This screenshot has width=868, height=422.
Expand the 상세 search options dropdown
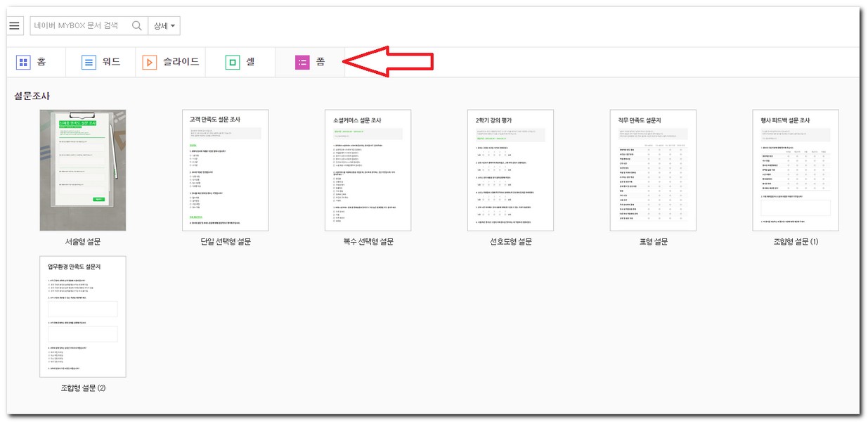pyautogui.click(x=164, y=26)
